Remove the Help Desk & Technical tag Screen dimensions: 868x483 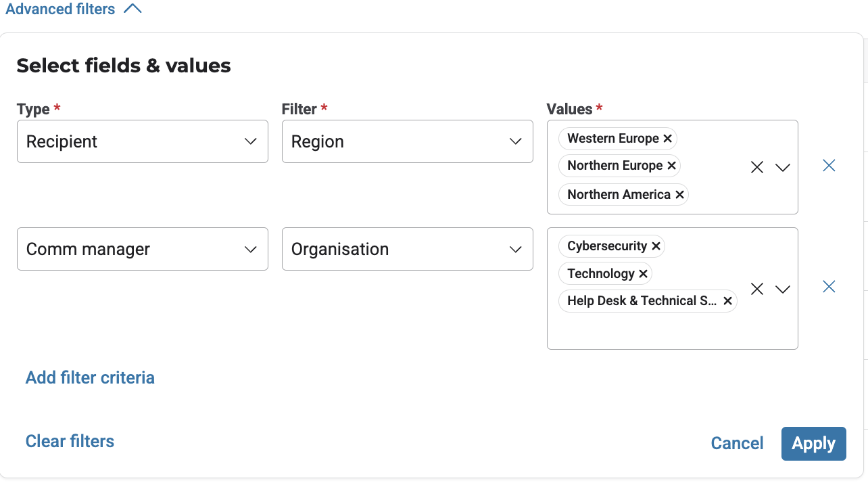pyautogui.click(x=727, y=301)
